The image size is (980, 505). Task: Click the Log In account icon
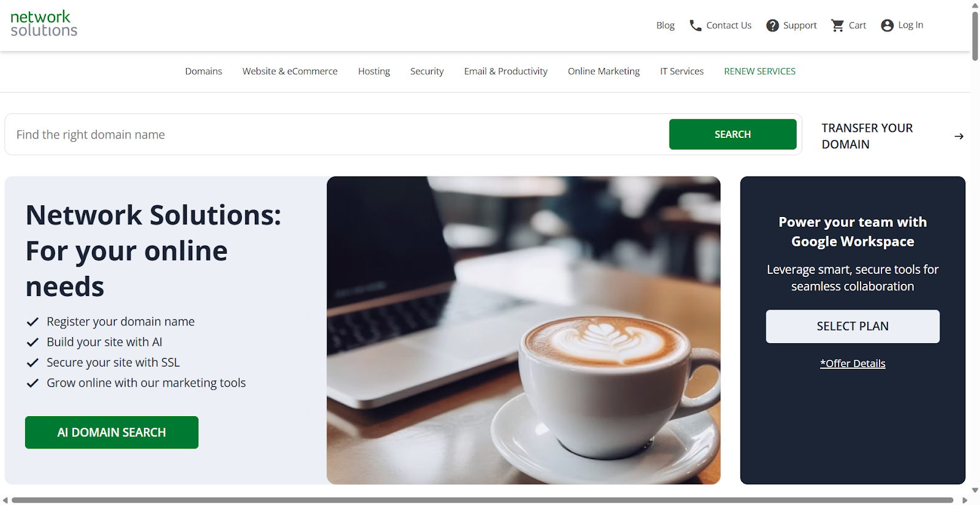pyautogui.click(x=887, y=26)
